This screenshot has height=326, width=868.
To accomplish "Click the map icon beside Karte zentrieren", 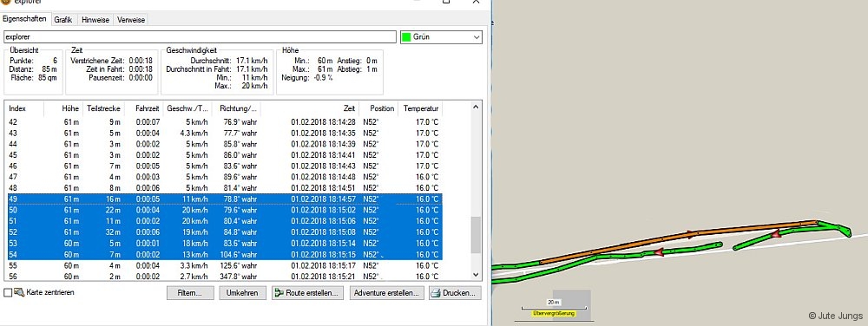I will point(19,292).
